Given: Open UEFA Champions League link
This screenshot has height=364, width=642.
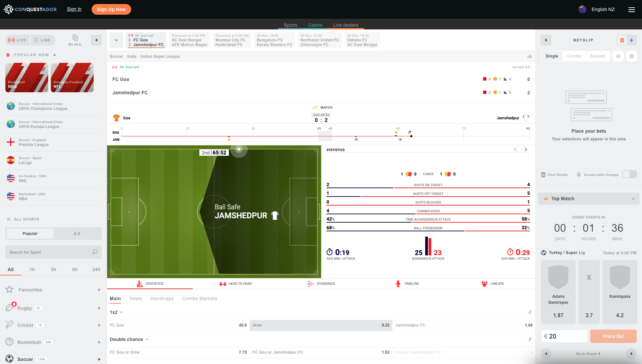Looking at the screenshot, I should (x=43, y=109).
